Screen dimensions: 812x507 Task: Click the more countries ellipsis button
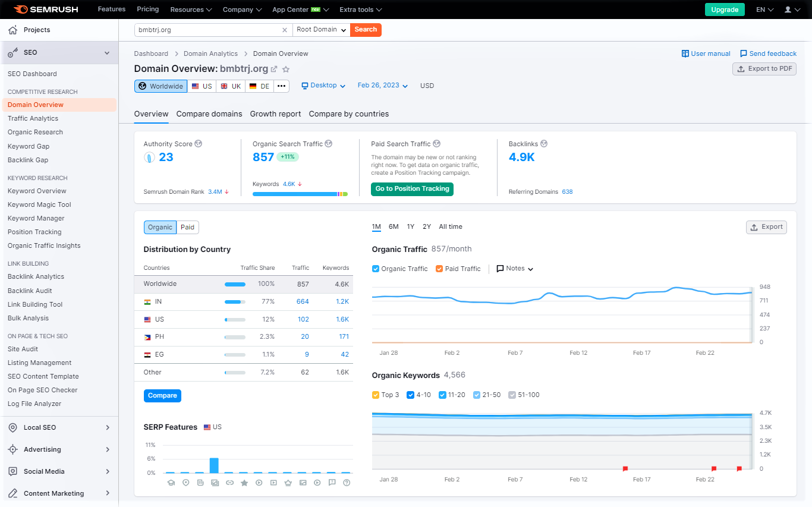coord(282,86)
